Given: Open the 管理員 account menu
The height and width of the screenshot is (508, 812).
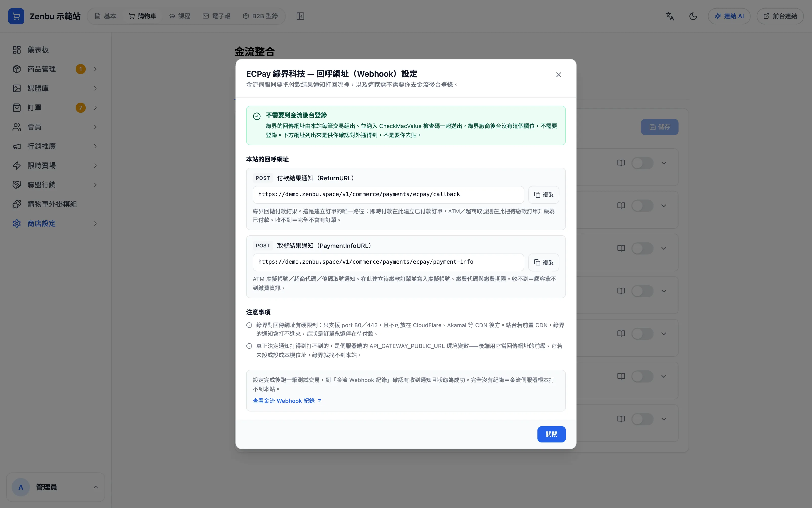Looking at the screenshot, I should (55, 487).
